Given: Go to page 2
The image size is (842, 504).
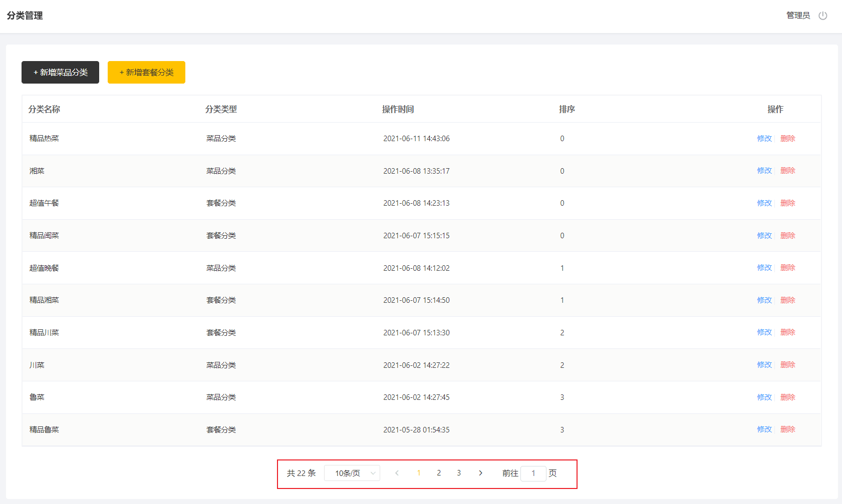Looking at the screenshot, I should point(439,473).
